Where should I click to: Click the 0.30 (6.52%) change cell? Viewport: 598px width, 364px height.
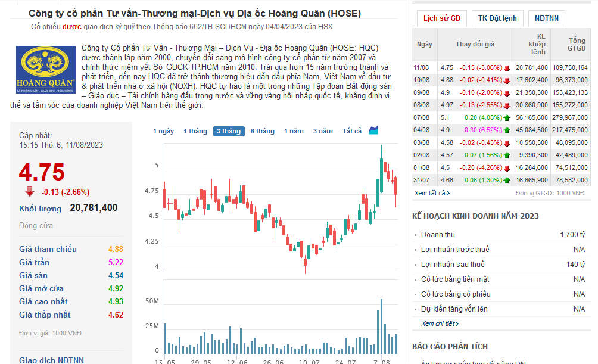[x=483, y=130]
